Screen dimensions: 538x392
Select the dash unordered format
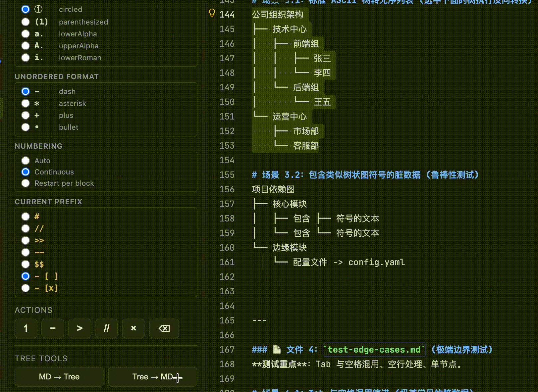(26, 91)
